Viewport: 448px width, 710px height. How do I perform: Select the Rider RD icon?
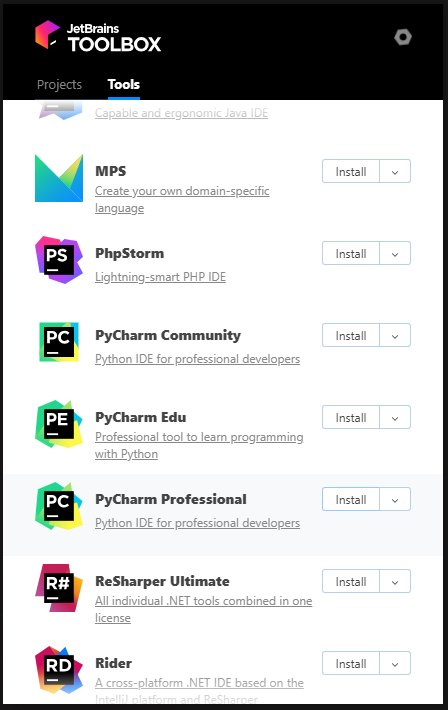tap(59, 670)
